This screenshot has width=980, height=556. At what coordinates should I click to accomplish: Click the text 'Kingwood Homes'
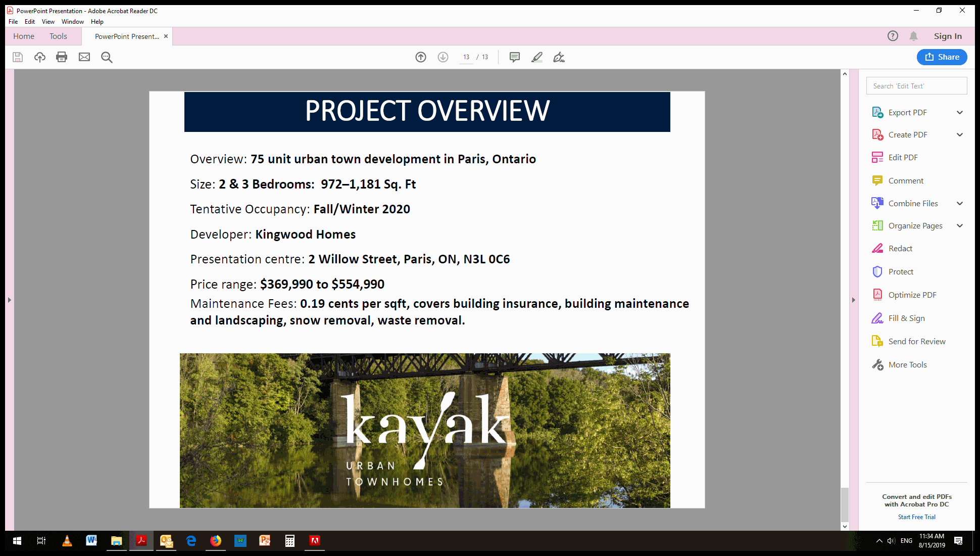[306, 235]
